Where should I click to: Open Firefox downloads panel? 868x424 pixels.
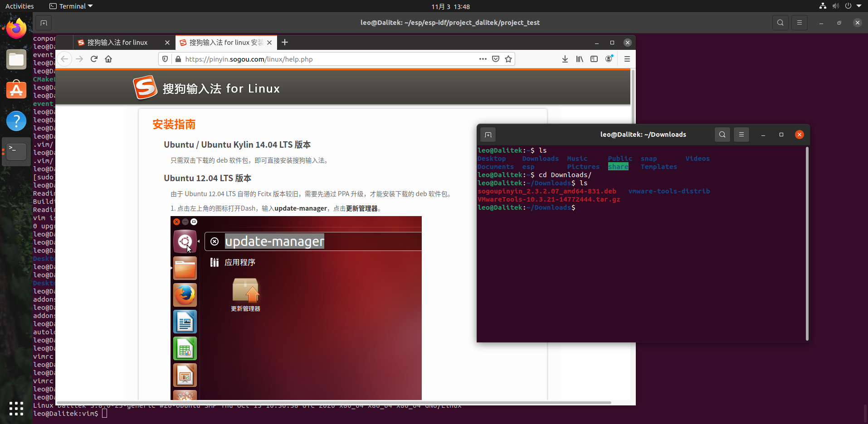[565, 59]
